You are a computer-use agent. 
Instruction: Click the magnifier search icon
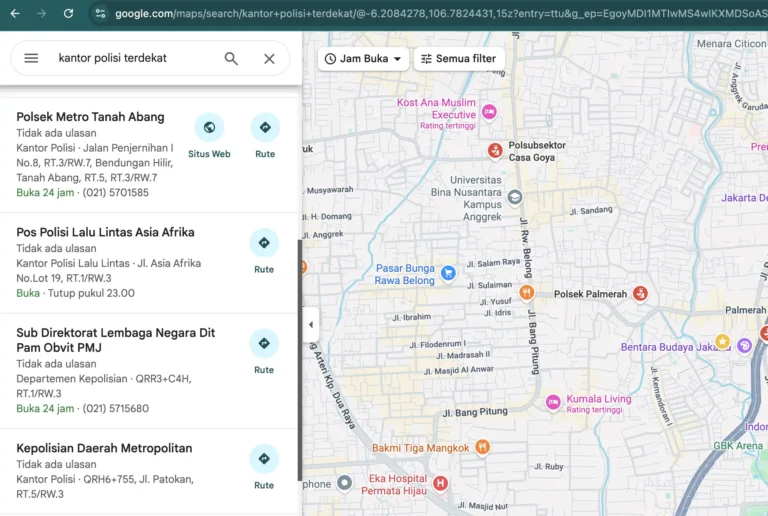click(231, 58)
